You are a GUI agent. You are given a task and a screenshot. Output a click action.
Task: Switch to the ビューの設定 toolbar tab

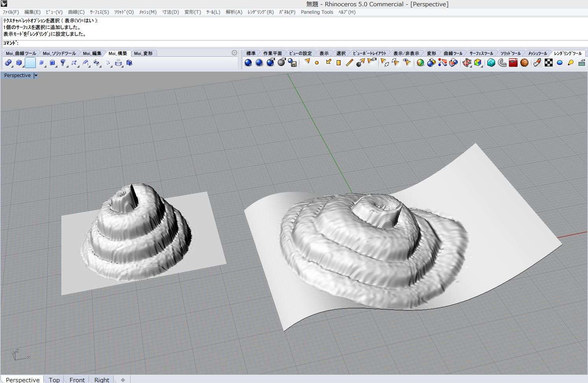coord(300,53)
